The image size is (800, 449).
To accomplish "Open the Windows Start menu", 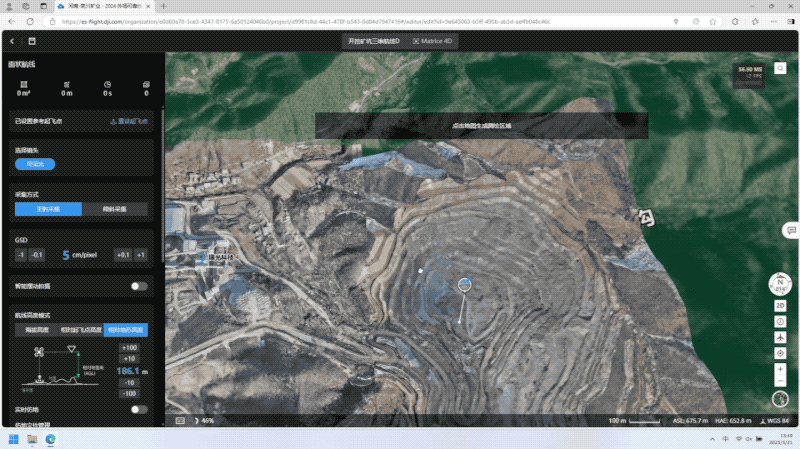I will 14,439.
